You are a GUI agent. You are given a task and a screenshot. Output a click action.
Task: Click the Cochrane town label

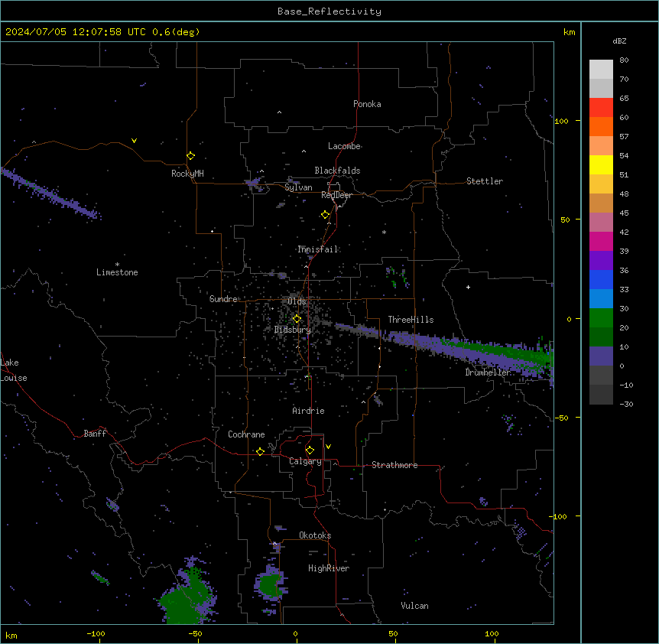(246, 434)
